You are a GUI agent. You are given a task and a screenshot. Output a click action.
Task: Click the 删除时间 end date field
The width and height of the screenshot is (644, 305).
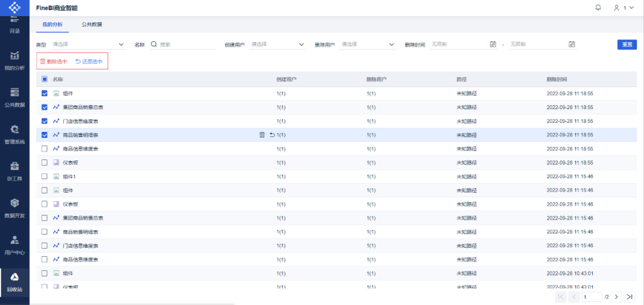pos(542,44)
